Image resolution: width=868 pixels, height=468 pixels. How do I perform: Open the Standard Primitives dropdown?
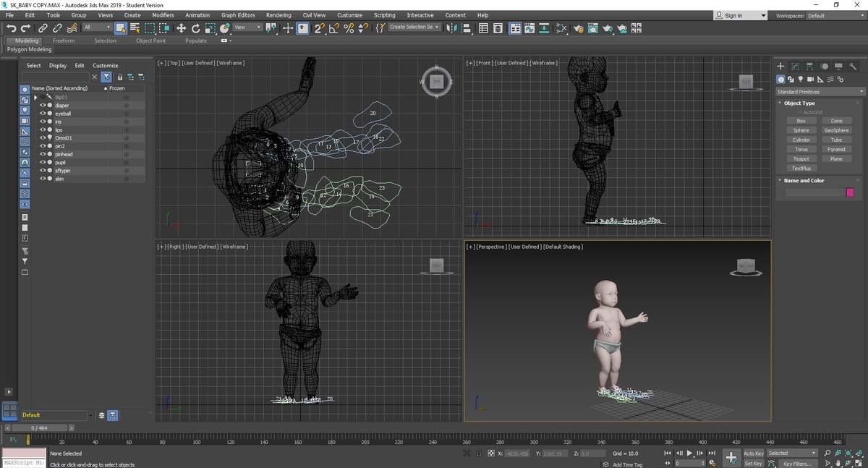point(820,92)
